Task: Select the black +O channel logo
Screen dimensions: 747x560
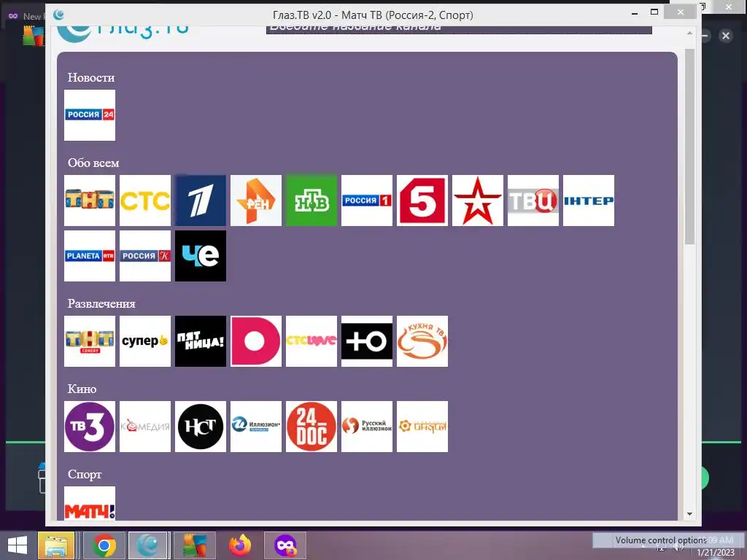Action: point(367,341)
